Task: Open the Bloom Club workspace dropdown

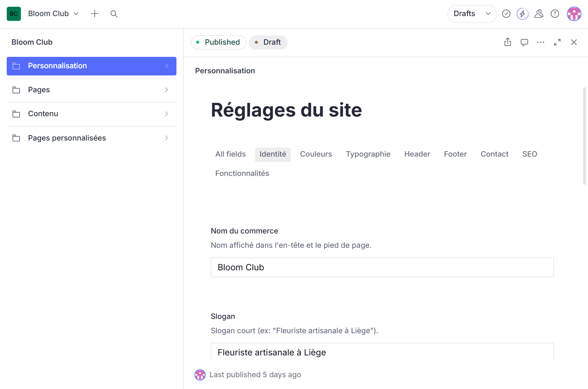Action: point(53,14)
